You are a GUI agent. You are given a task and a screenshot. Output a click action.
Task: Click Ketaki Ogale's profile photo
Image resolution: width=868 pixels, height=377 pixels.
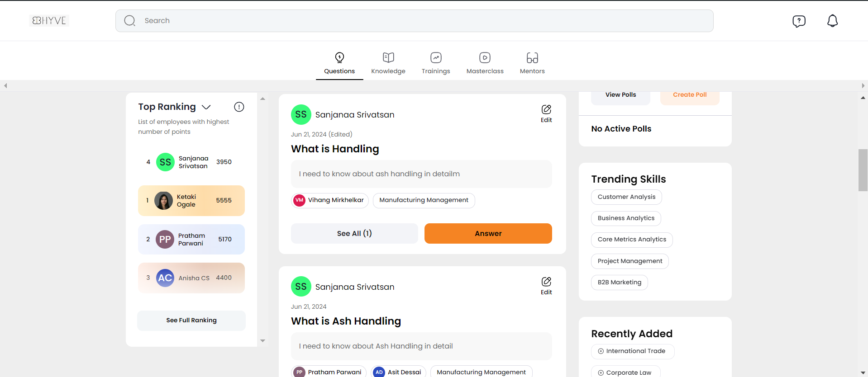click(x=163, y=201)
